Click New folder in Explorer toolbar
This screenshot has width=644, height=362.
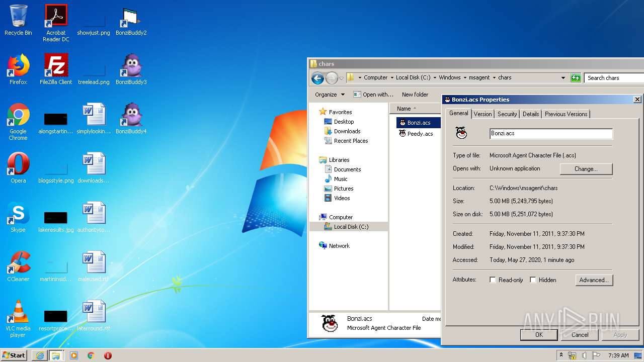pyautogui.click(x=415, y=95)
